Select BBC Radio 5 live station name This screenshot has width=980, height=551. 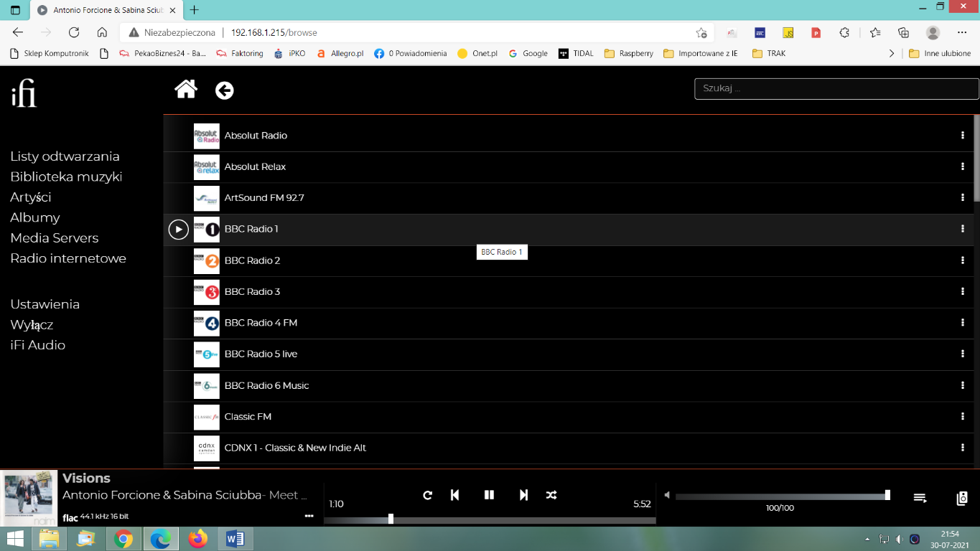(x=261, y=354)
